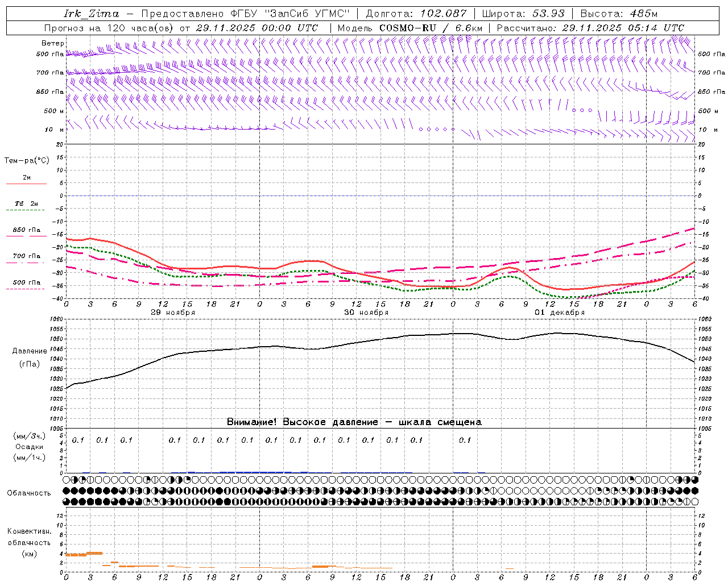Click the Рассчитано: 29.11.2025 05:14 UTC text
The width and height of the screenshot is (728, 582).
590,28
